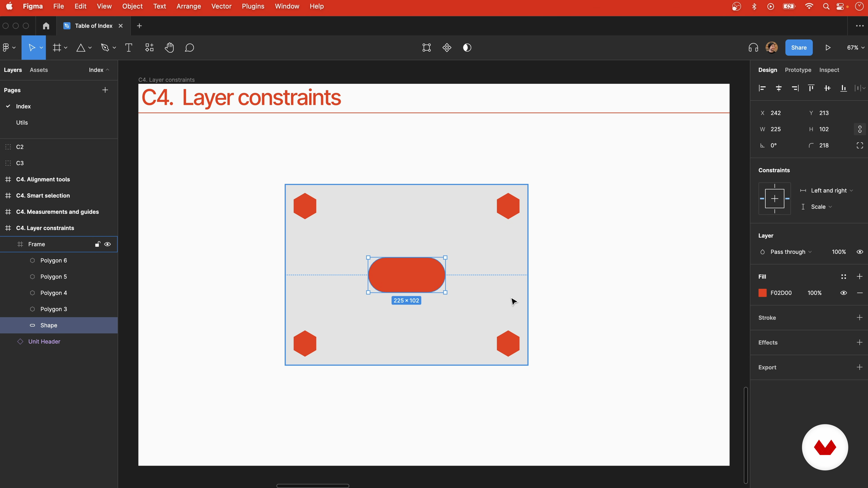
Task: Toggle fill F02D00 visibility eye
Action: [x=843, y=293]
